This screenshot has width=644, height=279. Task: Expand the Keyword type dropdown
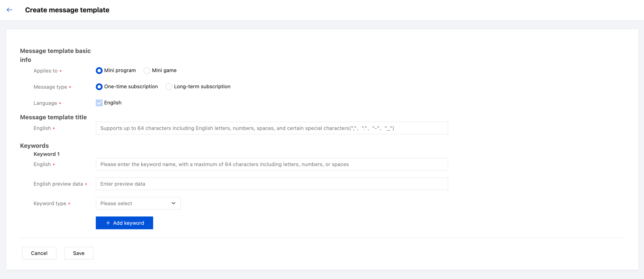[x=138, y=203]
